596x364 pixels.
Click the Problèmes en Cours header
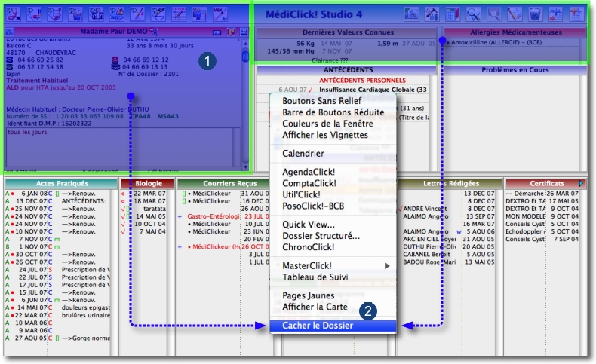coord(515,70)
